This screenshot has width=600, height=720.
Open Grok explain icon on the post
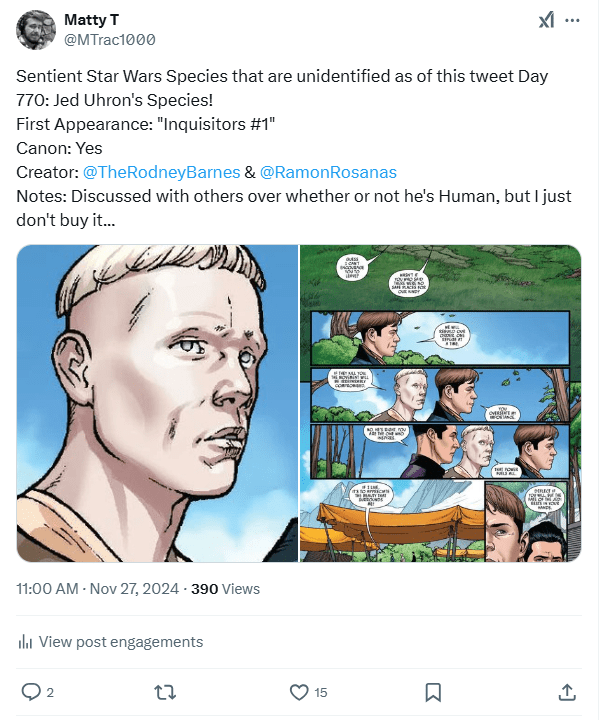[547, 21]
